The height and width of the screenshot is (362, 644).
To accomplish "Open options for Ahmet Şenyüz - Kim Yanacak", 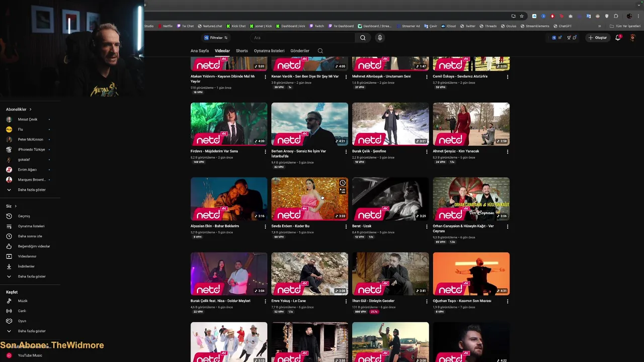I will pos(507,152).
